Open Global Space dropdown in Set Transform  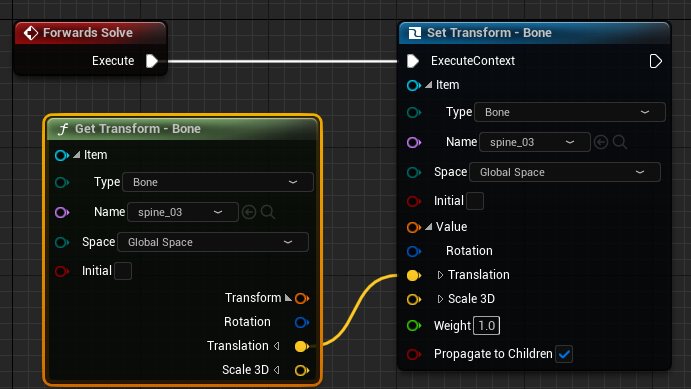point(565,172)
